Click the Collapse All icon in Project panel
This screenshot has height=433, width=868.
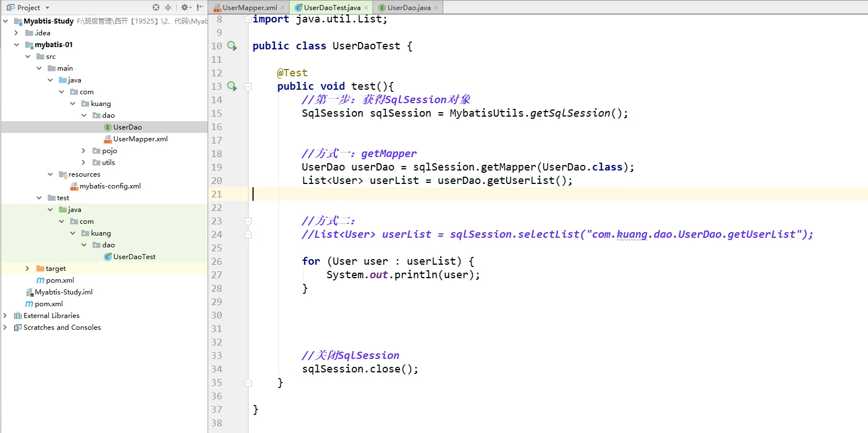168,7
